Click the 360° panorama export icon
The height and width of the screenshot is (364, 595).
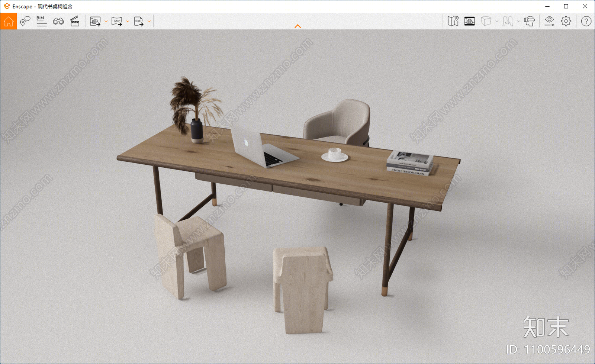(x=117, y=21)
